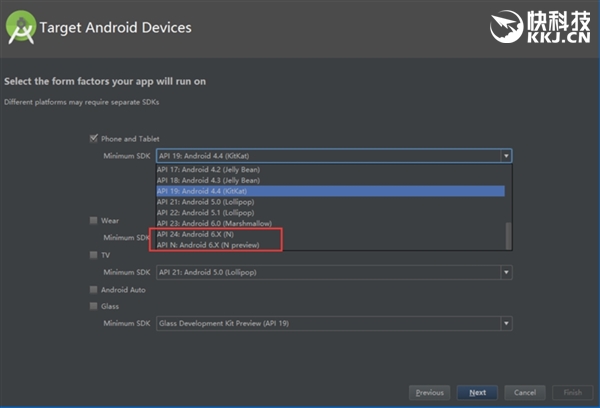Click the Previous button
The width and height of the screenshot is (600, 408).
pyautogui.click(x=429, y=393)
